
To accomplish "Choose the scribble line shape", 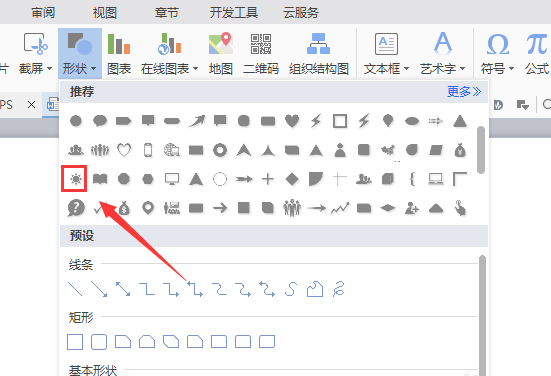I will [339, 289].
